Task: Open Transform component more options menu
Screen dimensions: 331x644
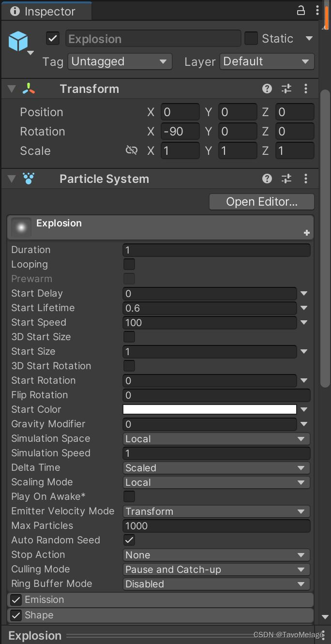Action: click(x=306, y=89)
